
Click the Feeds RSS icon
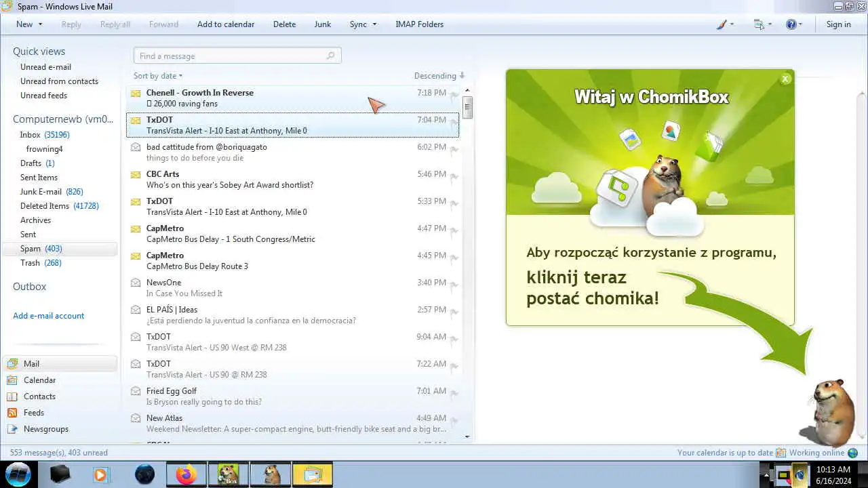12,413
